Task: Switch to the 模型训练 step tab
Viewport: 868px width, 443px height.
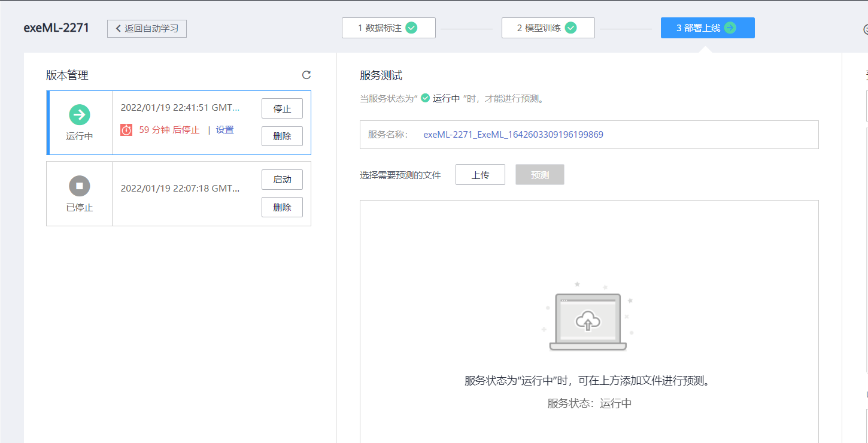Action: [x=548, y=28]
